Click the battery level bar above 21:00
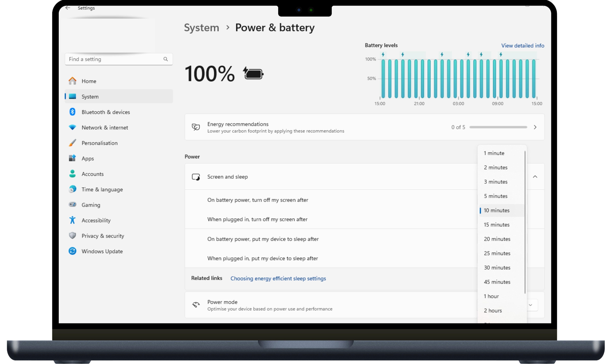Viewport: 612px width, 364px height. tap(422, 79)
